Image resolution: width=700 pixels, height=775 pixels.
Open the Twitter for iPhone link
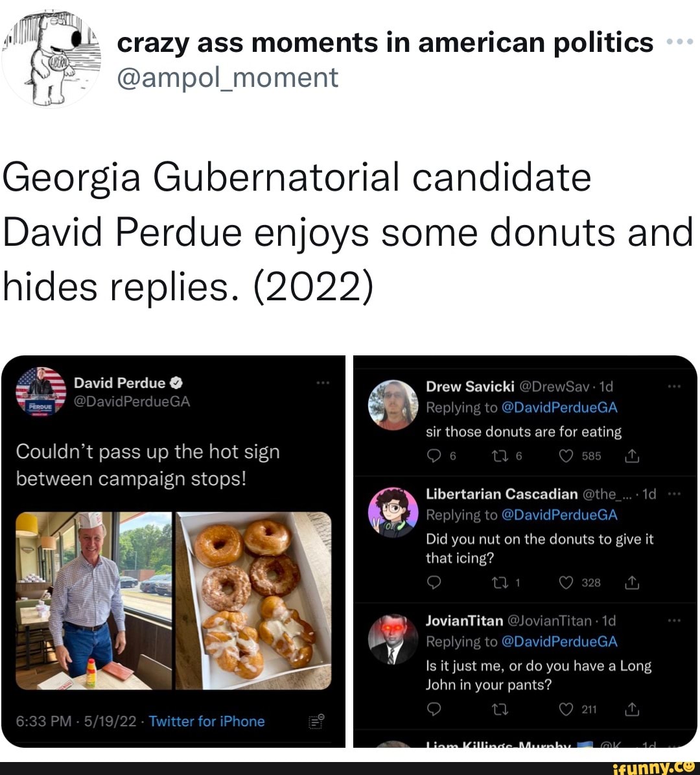[x=207, y=721]
